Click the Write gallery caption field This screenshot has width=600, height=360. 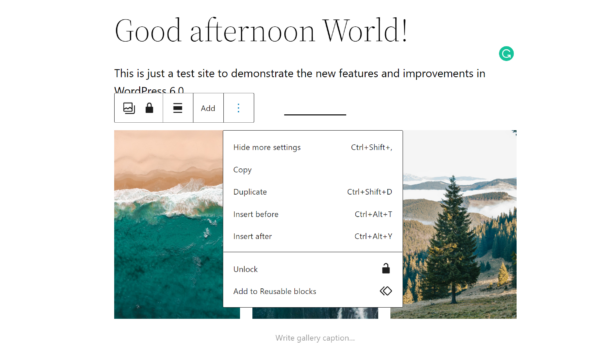point(315,338)
